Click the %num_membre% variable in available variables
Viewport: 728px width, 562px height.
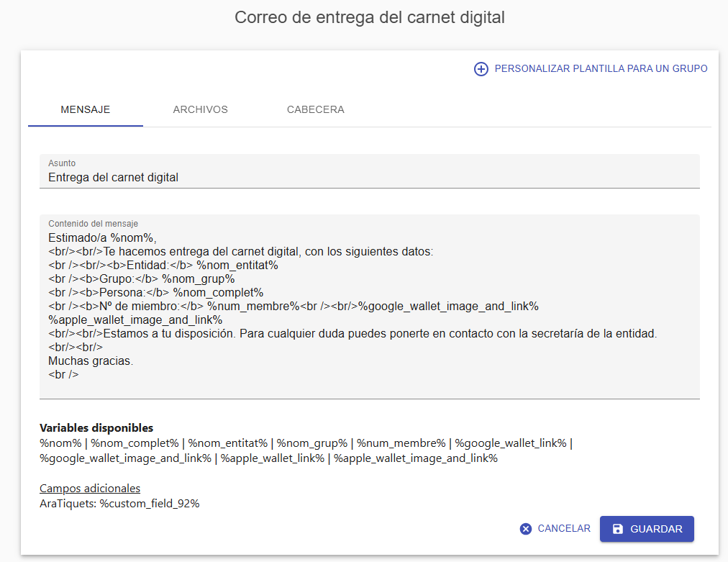(x=401, y=443)
